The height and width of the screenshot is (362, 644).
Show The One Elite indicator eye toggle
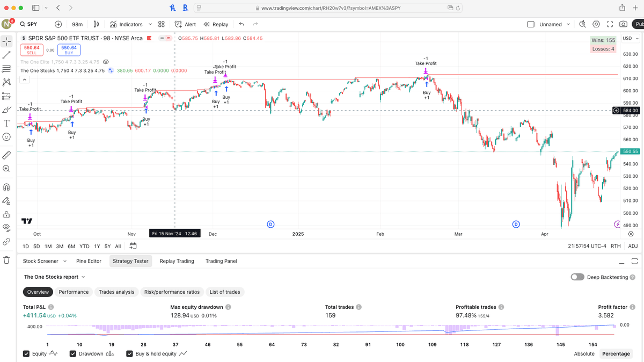[x=106, y=62]
